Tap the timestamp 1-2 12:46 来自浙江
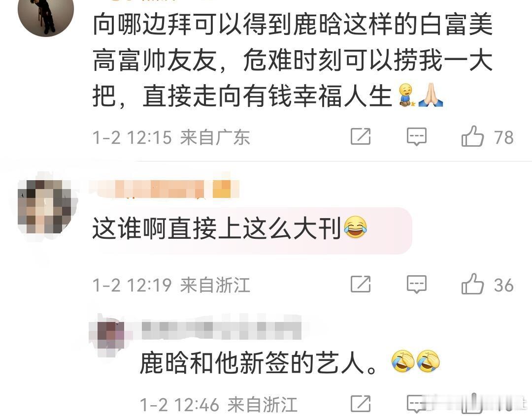 point(219,405)
